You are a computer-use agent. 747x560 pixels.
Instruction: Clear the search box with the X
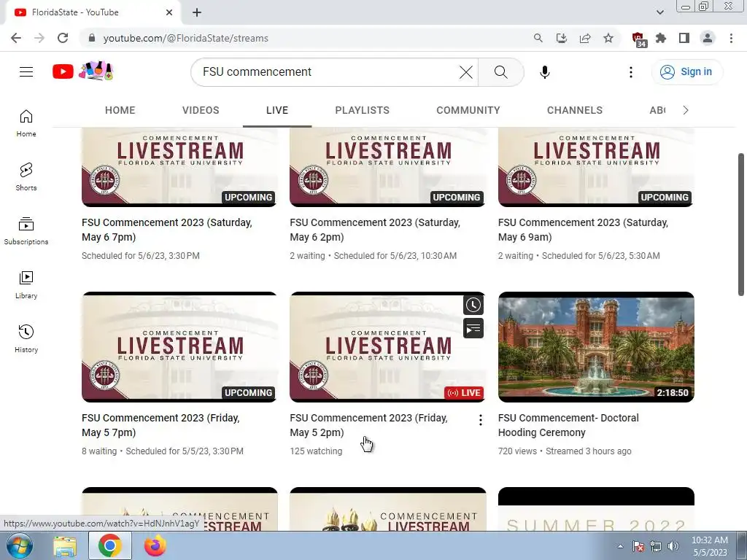pos(466,72)
